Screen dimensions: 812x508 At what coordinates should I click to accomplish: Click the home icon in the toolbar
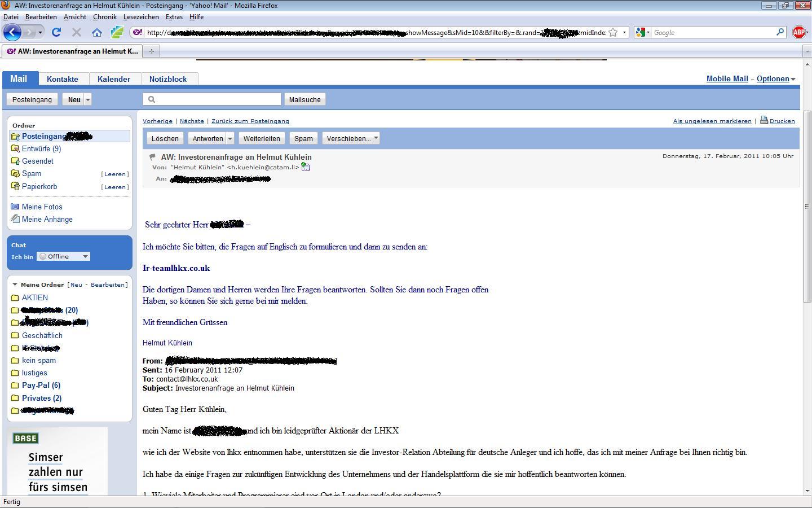point(97,32)
